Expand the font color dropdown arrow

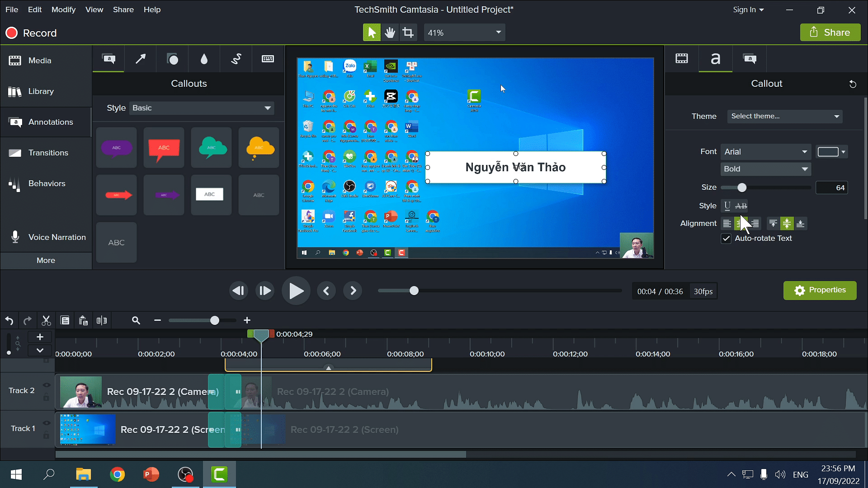(x=844, y=152)
